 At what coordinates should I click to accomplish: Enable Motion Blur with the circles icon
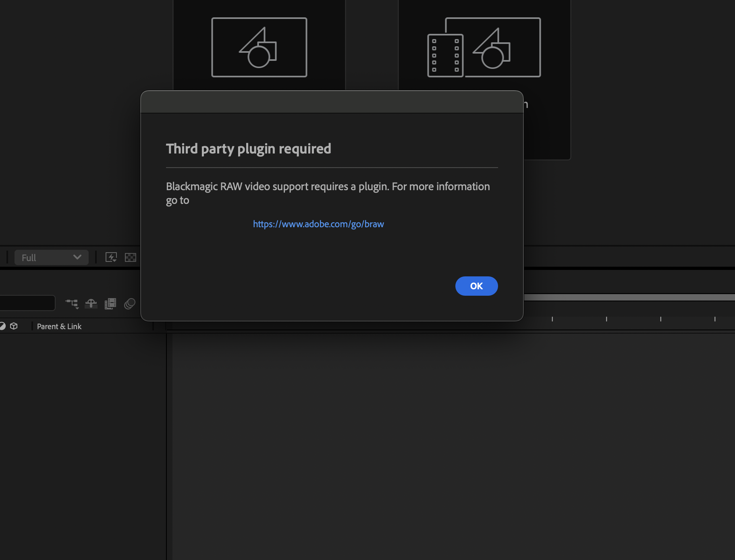129,304
